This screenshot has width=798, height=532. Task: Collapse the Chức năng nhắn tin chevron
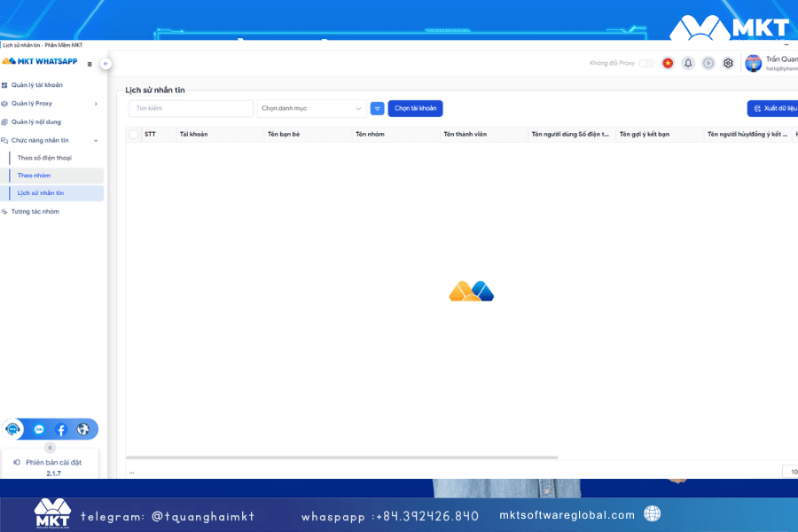96,140
